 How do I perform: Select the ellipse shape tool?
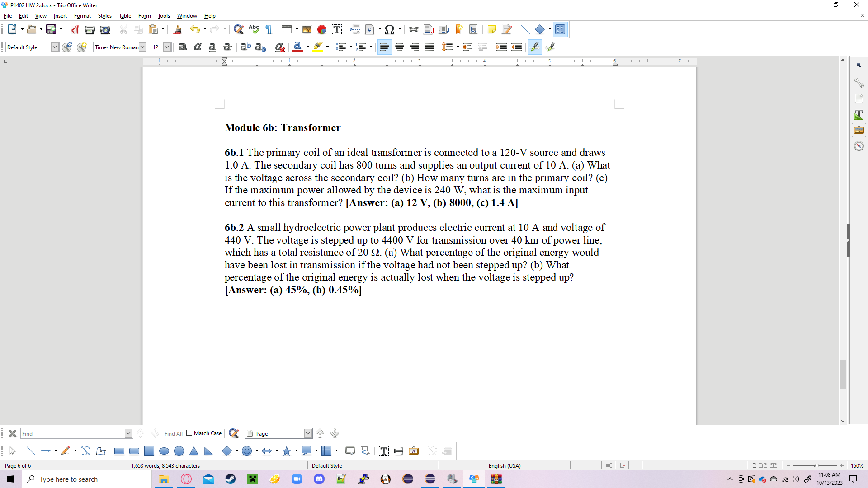(164, 451)
